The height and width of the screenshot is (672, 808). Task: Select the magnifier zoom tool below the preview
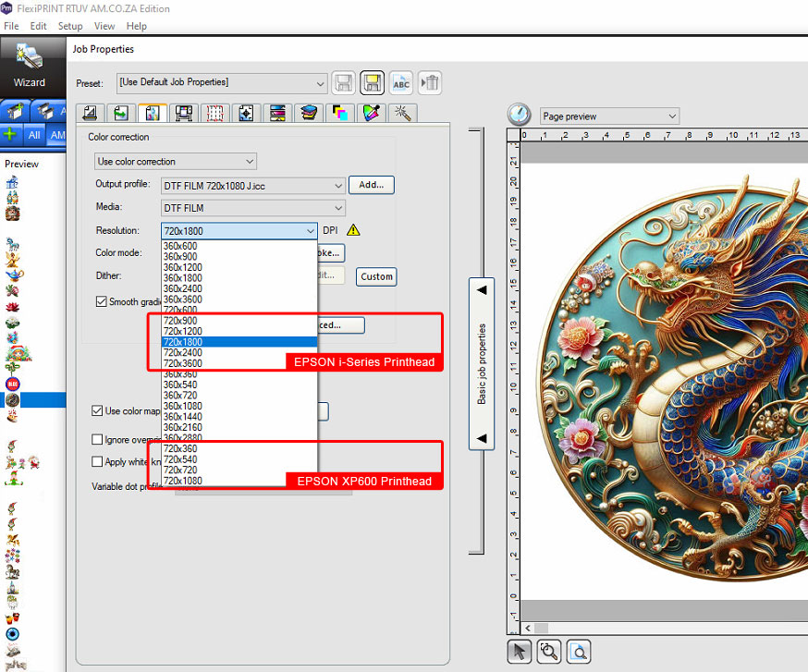pyautogui.click(x=549, y=652)
